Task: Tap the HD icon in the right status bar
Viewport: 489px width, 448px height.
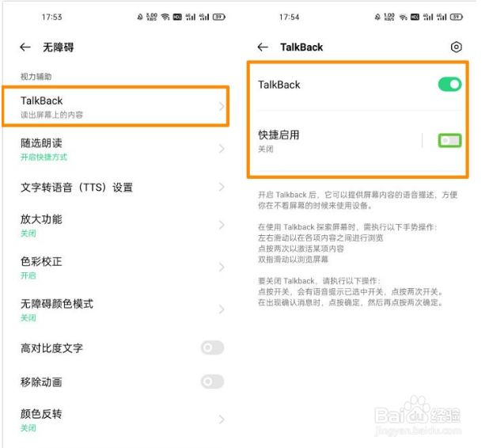Action: point(415,17)
